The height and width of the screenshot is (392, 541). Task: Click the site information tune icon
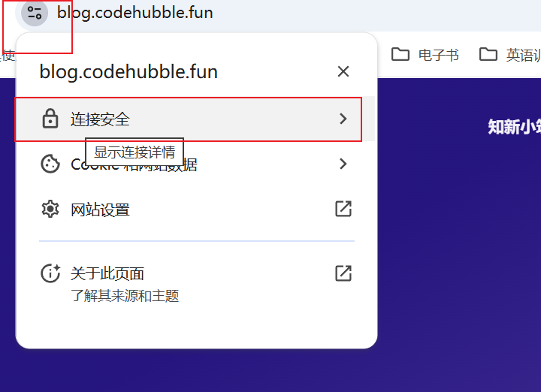click(x=35, y=13)
